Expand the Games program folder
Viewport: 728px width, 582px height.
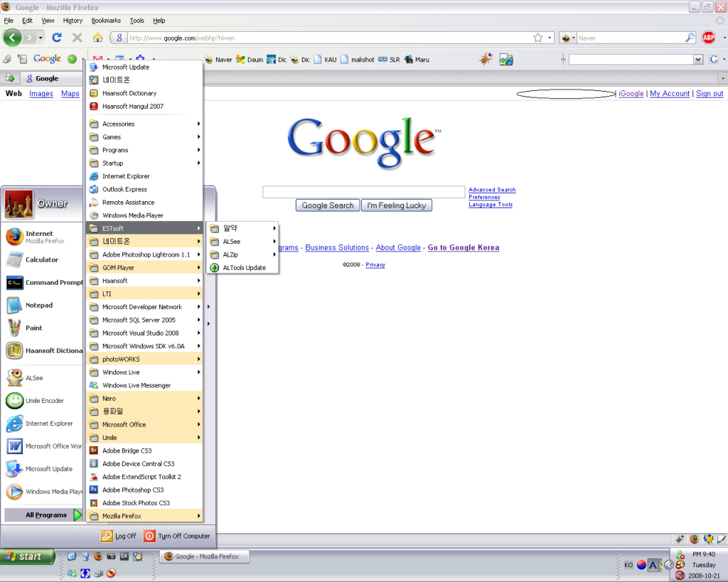click(x=144, y=137)
